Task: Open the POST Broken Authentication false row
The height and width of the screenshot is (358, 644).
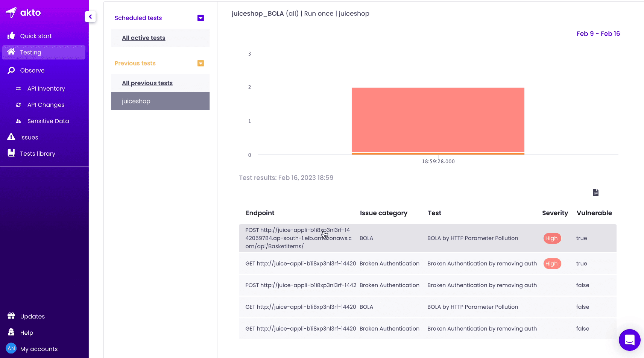Action: [428, 285]
